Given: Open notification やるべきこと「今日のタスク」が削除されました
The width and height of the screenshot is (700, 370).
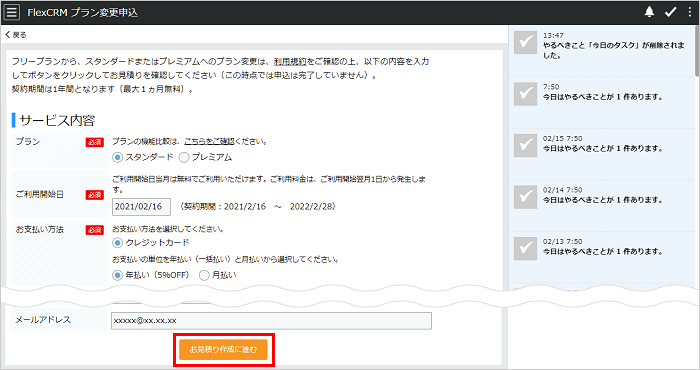Looking at the screenshot, I should [x=613, y=50].
